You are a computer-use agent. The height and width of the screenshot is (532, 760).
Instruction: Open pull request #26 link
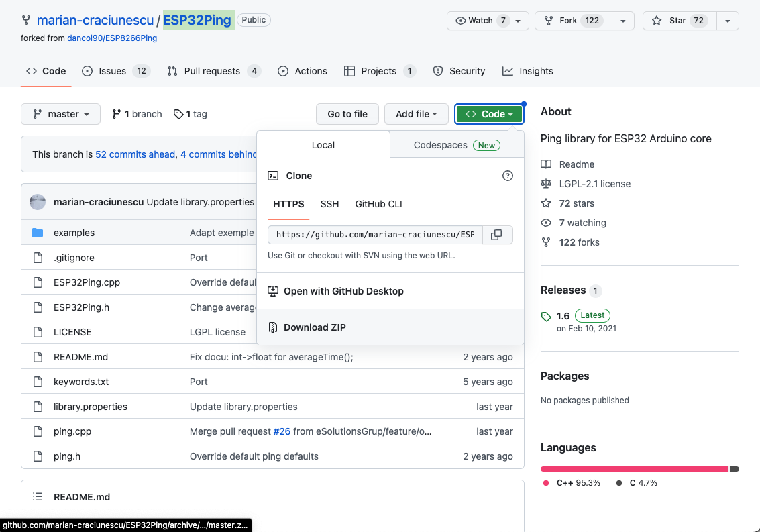pos(282,431)
